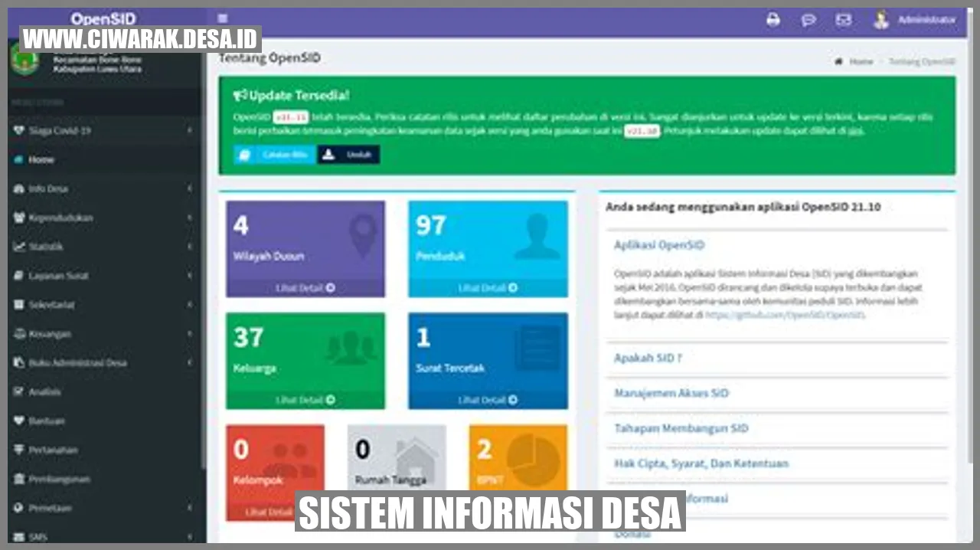
Task: Open the Bantuan sidebar menu item
Action: click(103, 421)
